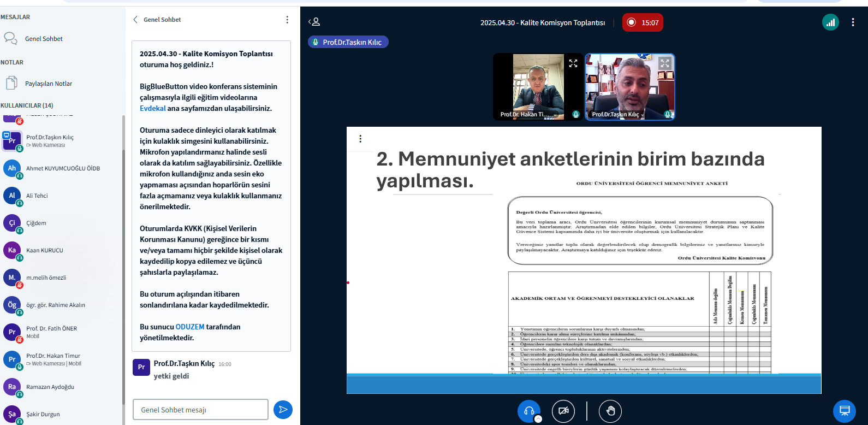This screenshot has height=425, width=868.
Task: Click m.melih ömezli avatar
Action: [12, 278]
